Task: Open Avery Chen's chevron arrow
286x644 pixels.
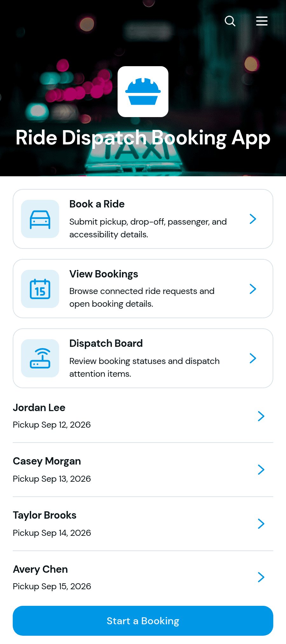Action: [x=261, y=577]
